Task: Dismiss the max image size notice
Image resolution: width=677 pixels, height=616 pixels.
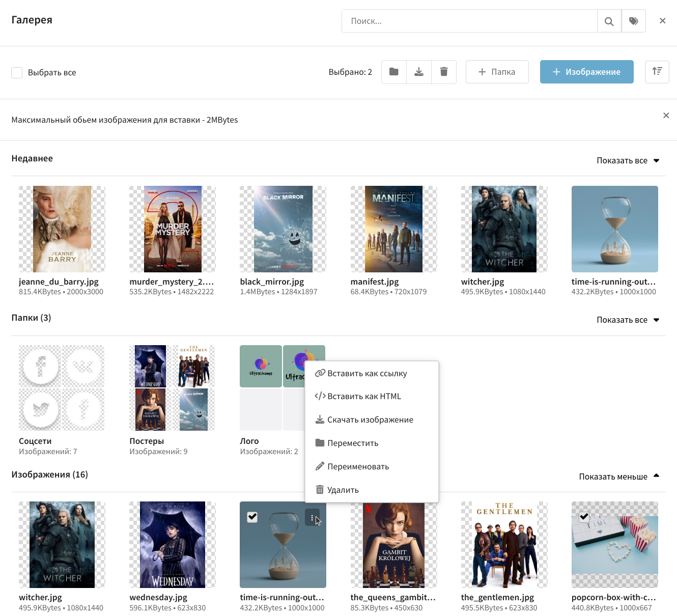Action: (666, 116)
